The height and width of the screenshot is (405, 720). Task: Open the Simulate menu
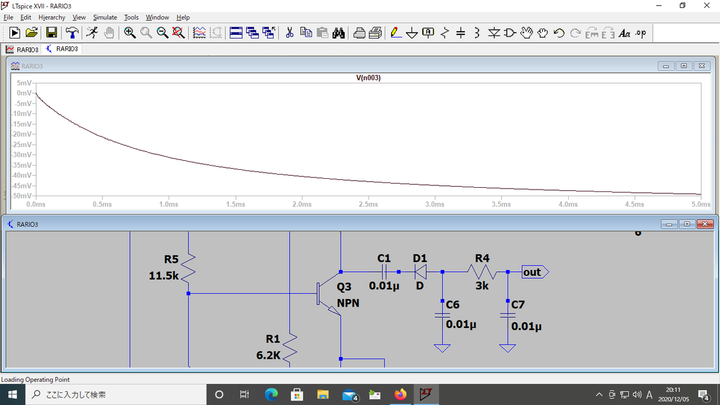coord(104,17)
